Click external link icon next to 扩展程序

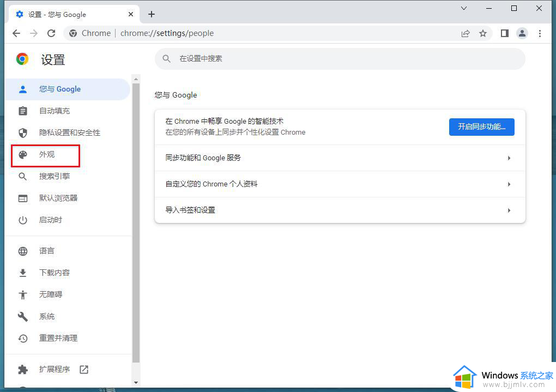tap(84, 369)
